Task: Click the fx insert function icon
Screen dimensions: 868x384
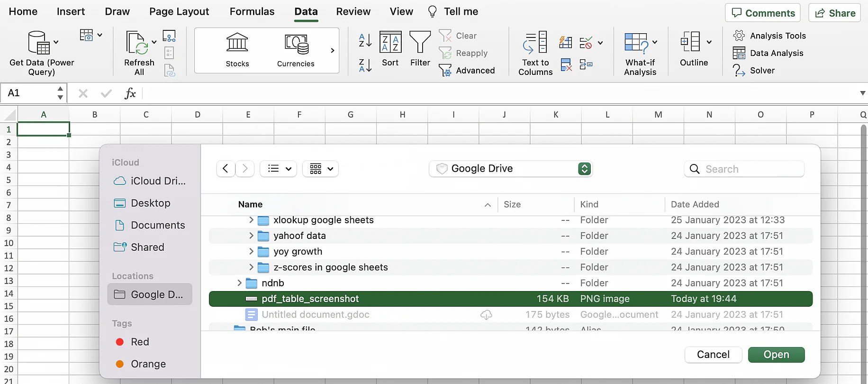Action: [x=130, y=93]
